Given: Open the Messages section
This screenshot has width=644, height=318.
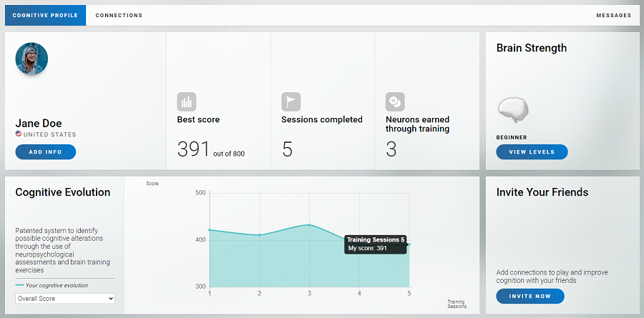Looking at the screenshot, I should click(x=613, y=15).
